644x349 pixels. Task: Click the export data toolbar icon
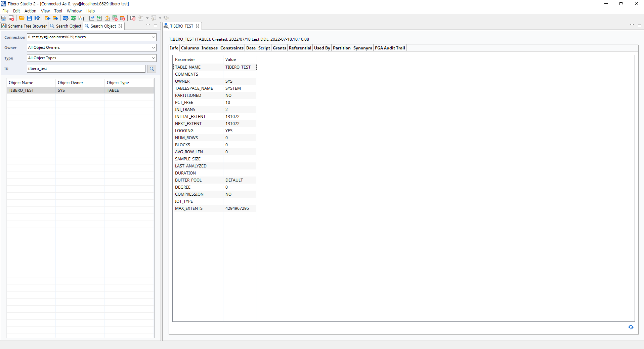55,18
